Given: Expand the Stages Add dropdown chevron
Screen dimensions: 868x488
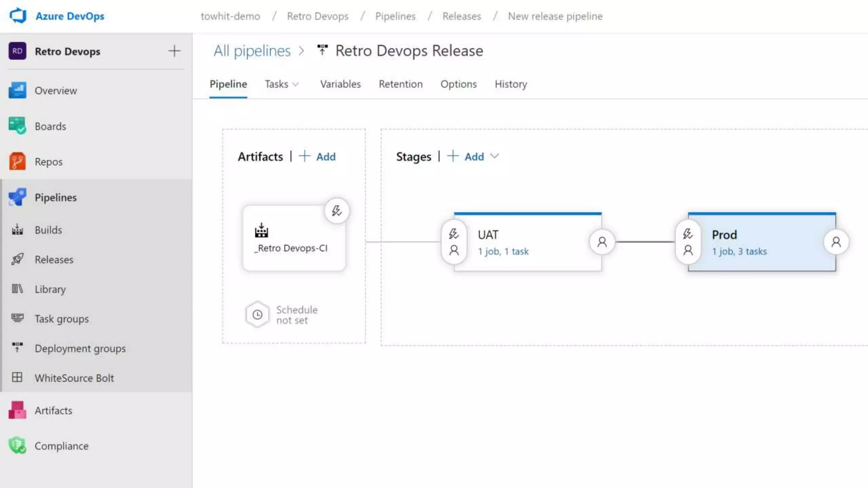Looking at the screenshot, I should (494, 156).
